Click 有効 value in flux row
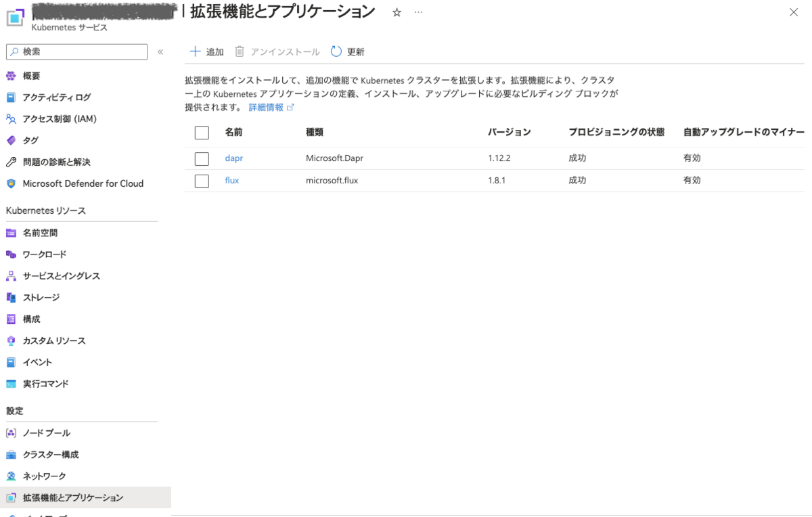Image resolution: width=812 pixels, height=517 pixels. (x=692, y=181)
